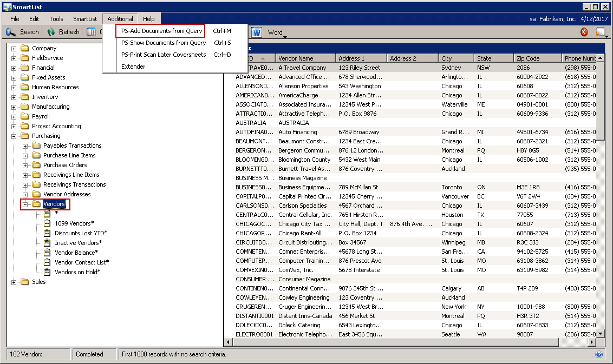Screen dimensions: 613x364
Task: Open the Help menu
Action: [148, 19]
